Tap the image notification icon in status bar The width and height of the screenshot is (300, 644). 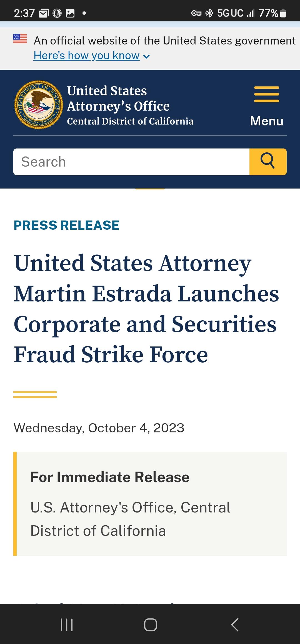[x=70, y=13]
